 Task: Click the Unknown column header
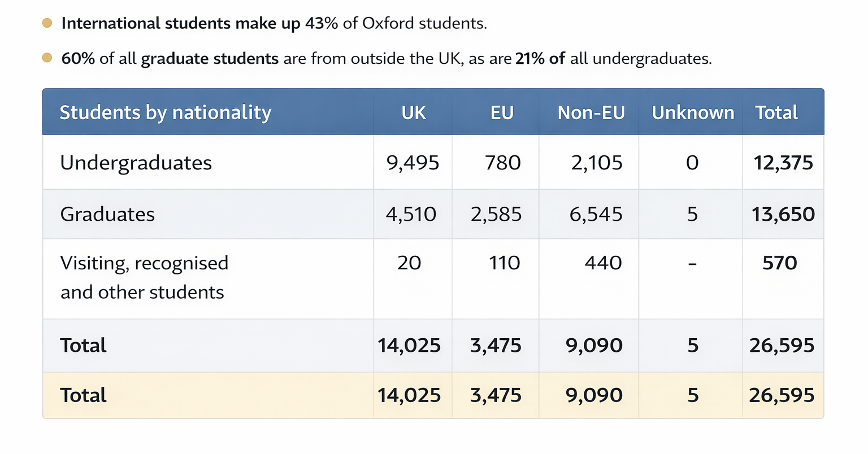click(693, 112)
